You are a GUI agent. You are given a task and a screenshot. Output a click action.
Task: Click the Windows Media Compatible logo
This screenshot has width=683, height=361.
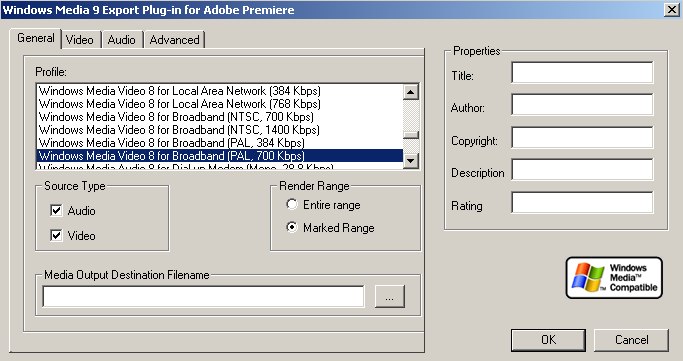coord(614,278)
